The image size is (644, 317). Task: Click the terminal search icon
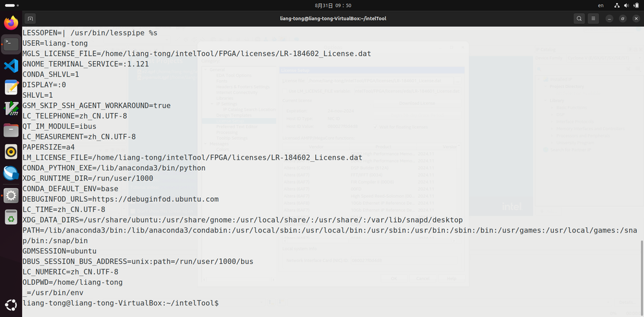tap(579, 19)
